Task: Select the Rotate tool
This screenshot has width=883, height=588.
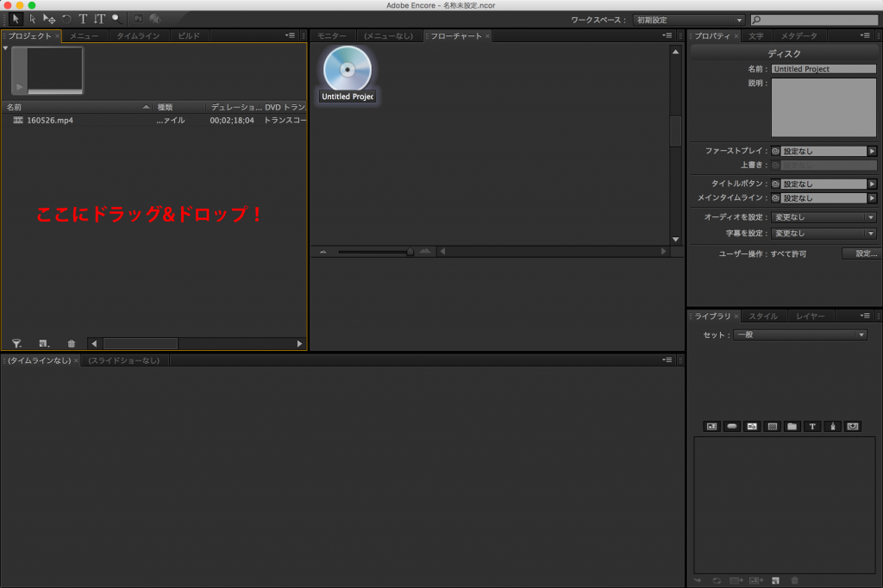Action: pyautogui.click(x=66, y=18)
